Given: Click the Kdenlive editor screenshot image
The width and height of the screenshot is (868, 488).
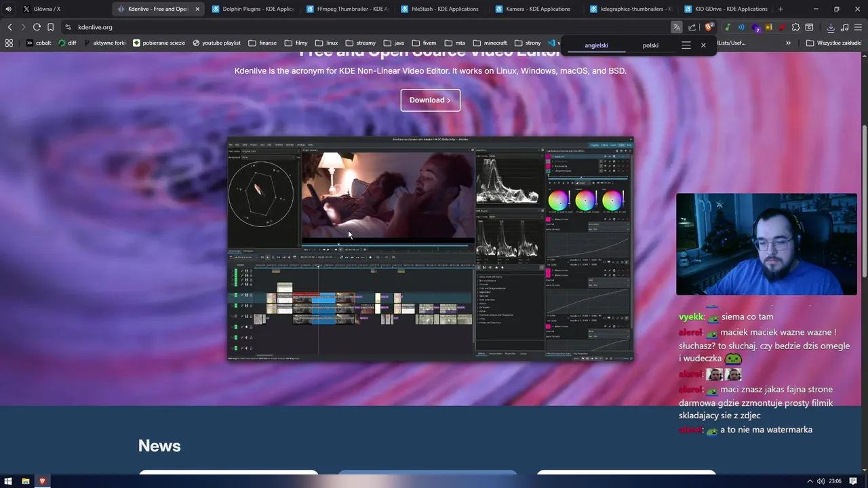Looking at the screenshot, I should (x=431, y=249).
